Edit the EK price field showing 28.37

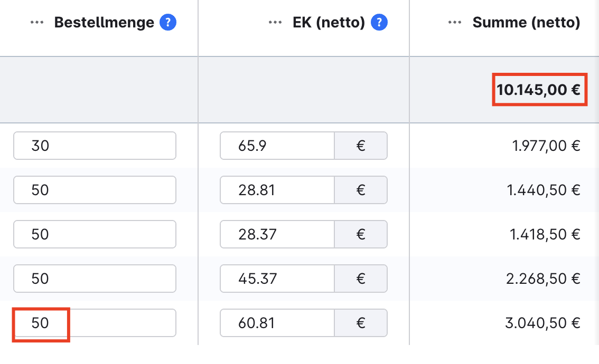click(x=277, y=234)
